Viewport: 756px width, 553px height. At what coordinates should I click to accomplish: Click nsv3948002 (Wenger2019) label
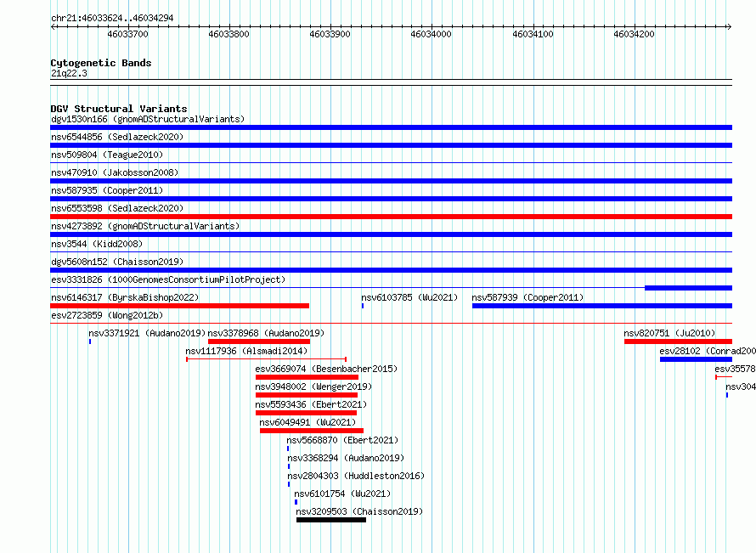(313, 387)
